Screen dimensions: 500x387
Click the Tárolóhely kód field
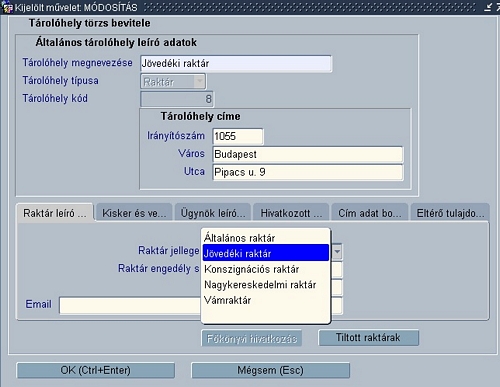click(177, 99)
